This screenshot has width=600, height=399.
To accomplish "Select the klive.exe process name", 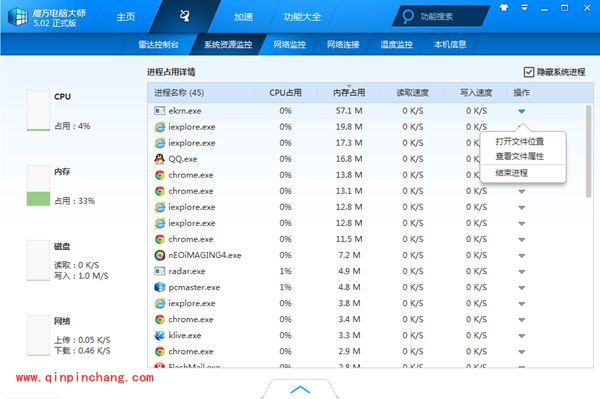I will (185, 336).
